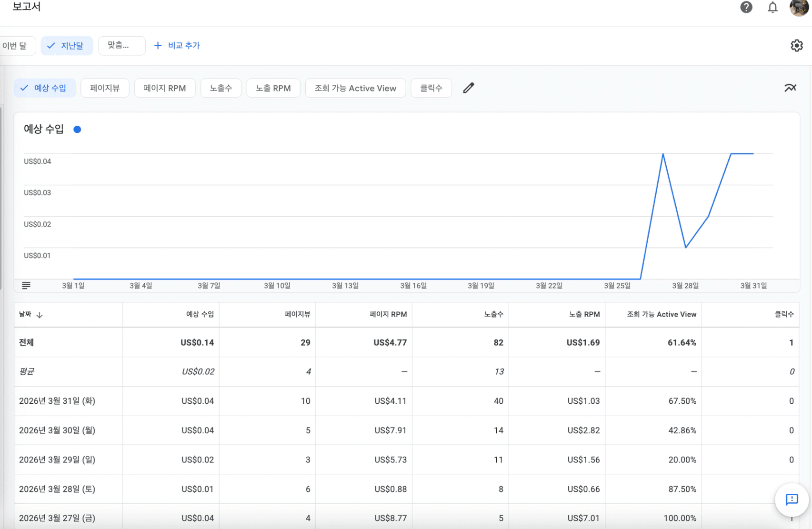The width and height of the screenshot is (812, 529).
Task: Click the 2026년 3월 31일 table row
Action: tap(57, 401)
